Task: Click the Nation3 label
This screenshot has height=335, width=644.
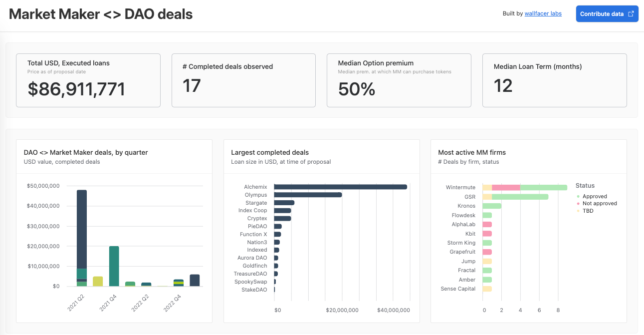Action: coord(257,242)
